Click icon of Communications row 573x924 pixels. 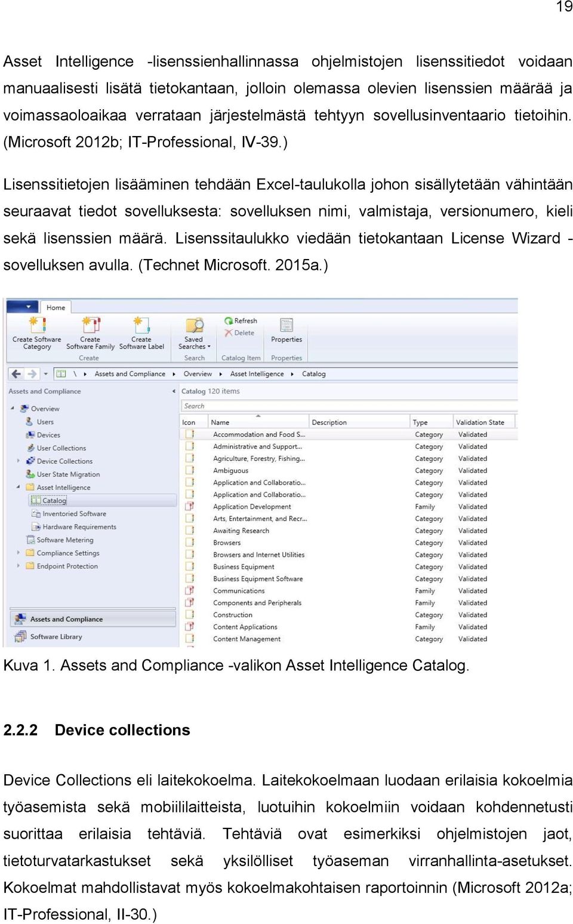click(189, 590)
